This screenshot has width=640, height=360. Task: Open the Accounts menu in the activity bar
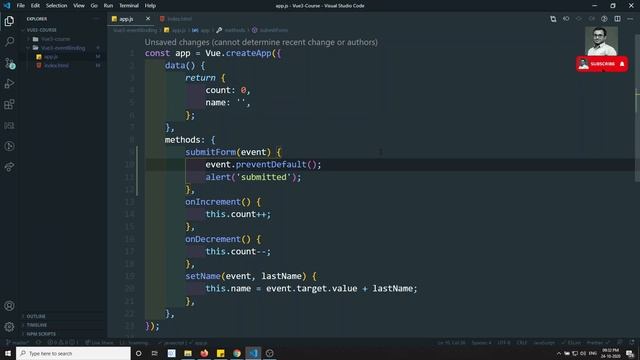click(9, 306)
